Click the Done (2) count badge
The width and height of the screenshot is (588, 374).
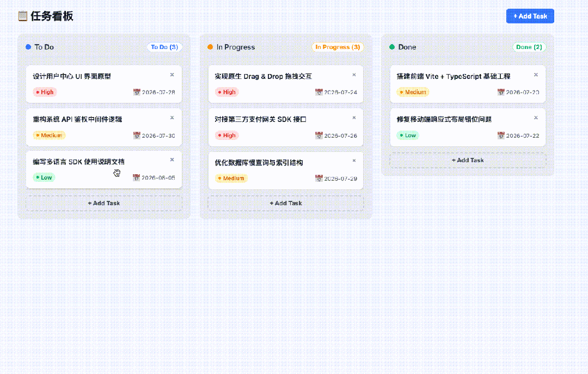pyautogui.click(x=529, y=47)
